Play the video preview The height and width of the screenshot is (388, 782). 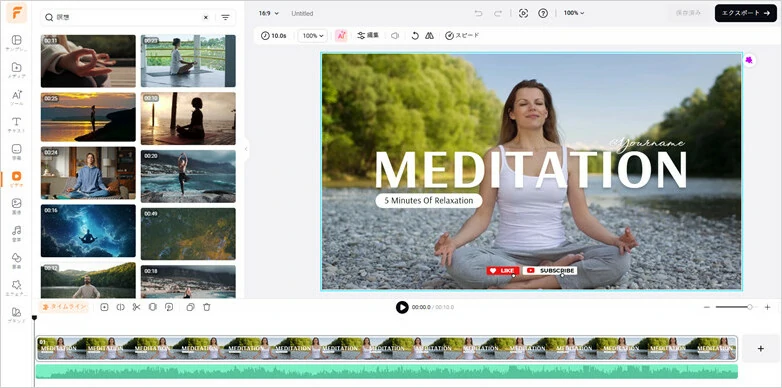click(x=402, y=307)
